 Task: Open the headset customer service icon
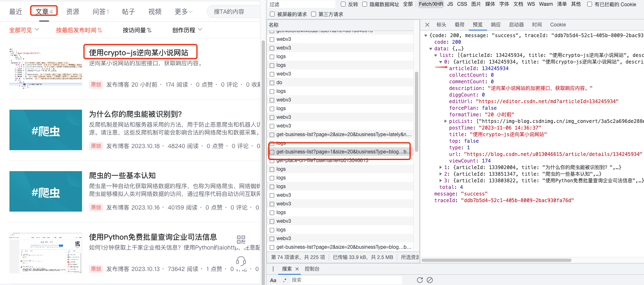coord(241,261)
